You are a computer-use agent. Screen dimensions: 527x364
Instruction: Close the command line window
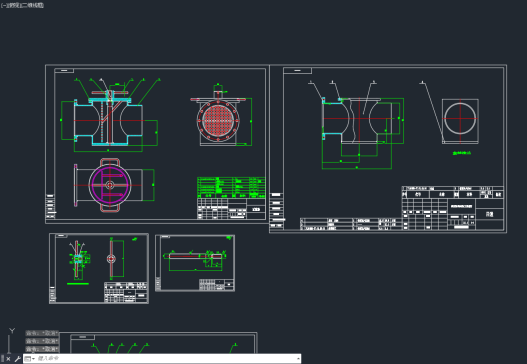click(x=8, y=359)
